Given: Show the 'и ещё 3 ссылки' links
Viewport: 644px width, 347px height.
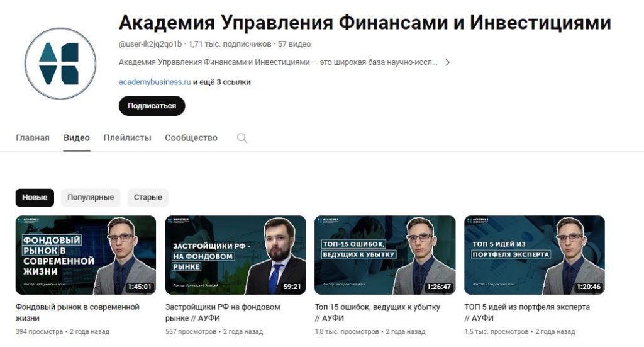Looking at the screenshot, I should pyautogui.click(x=222, y=82).
